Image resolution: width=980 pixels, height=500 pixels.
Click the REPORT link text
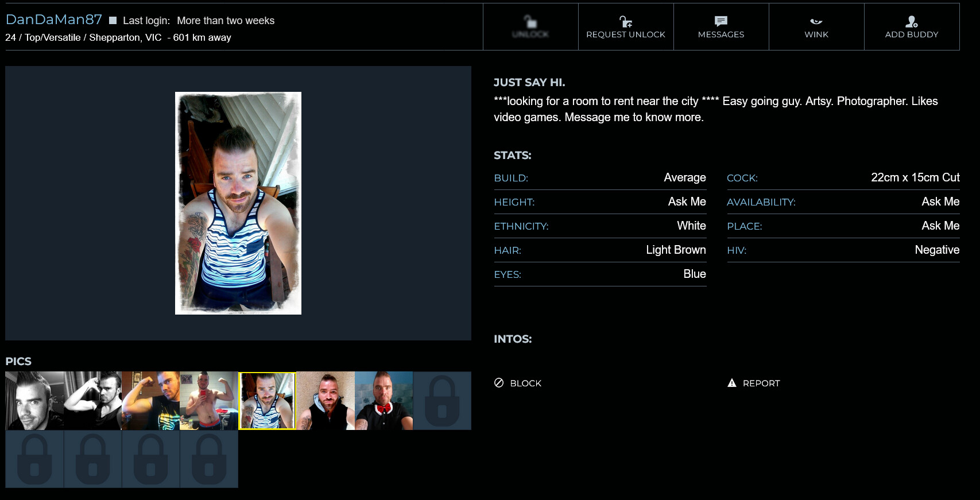click(x=761, y=383)
